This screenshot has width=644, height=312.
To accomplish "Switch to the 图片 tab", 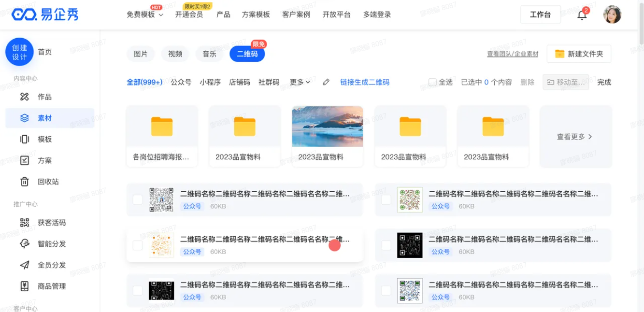I will tap(141, 54).
